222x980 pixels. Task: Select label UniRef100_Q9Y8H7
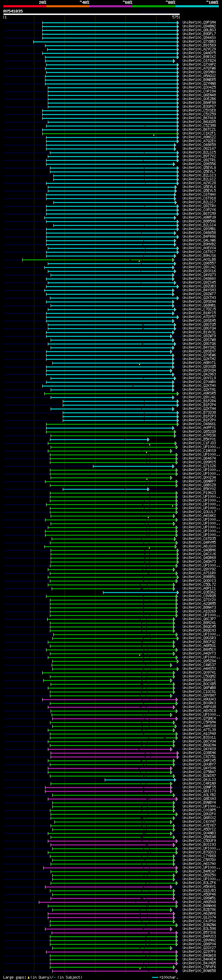(x=199, y=695)
